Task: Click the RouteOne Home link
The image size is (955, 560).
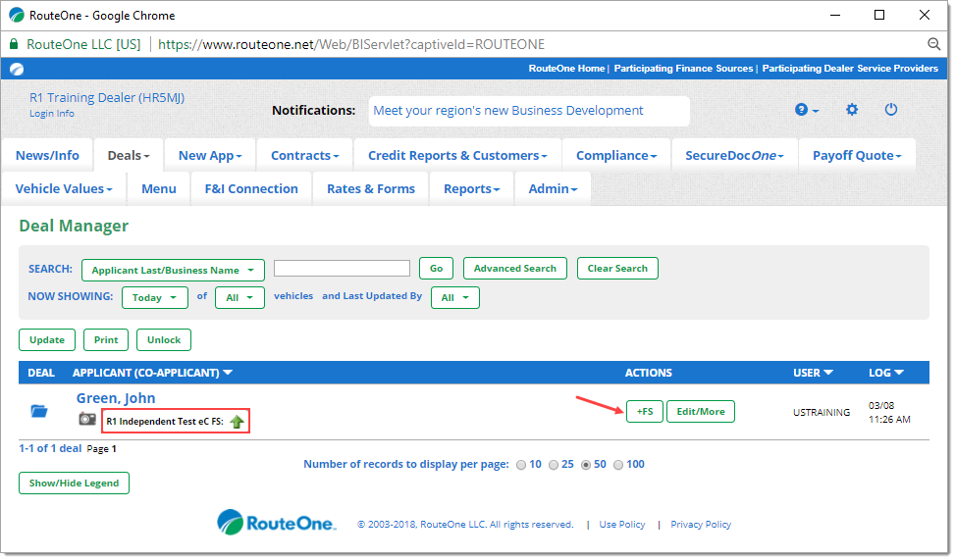Action: [566, 69]
